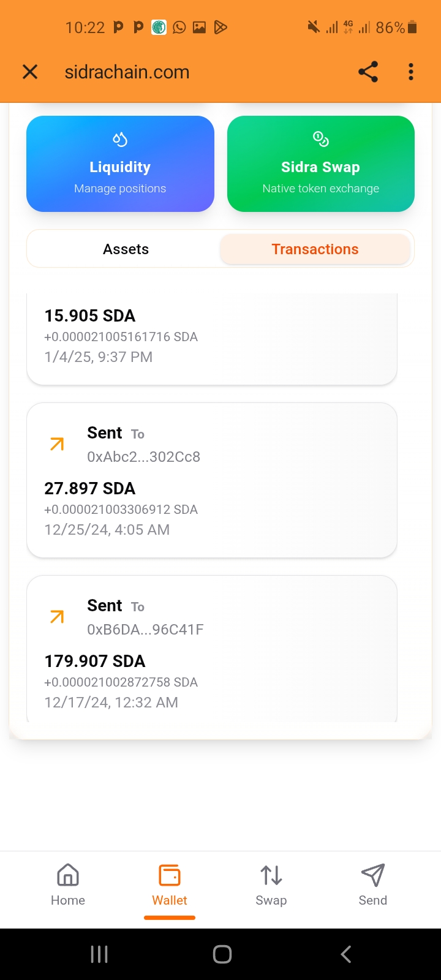Click recipient address 0xAbc2...302Cc8
441x980 pixels.
pos(144,457)
